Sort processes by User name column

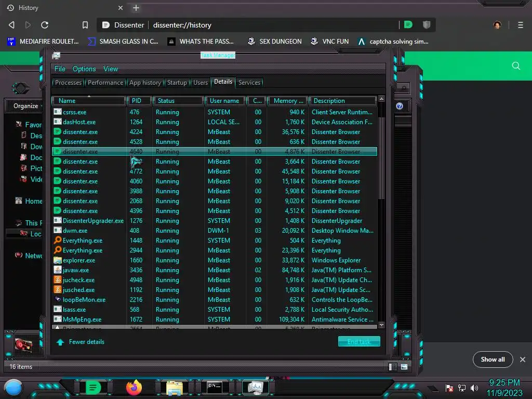(224, 101)
